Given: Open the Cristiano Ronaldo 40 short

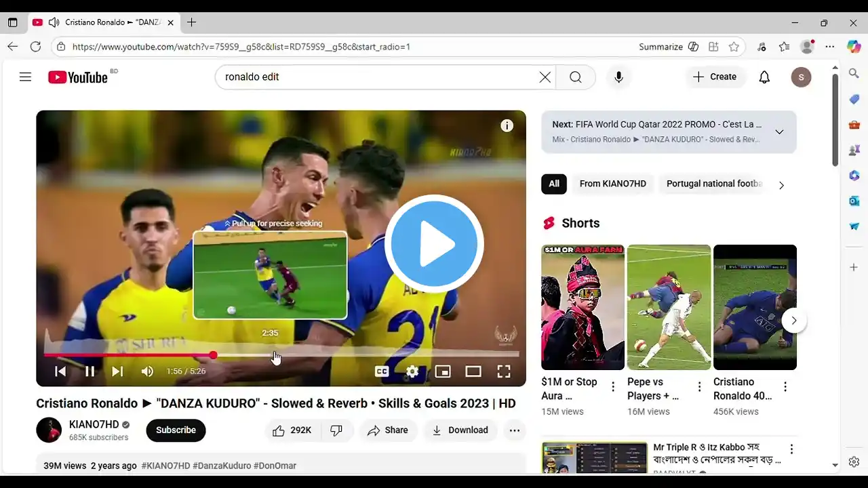Looking at the screenshot, I should click(755, 307).
